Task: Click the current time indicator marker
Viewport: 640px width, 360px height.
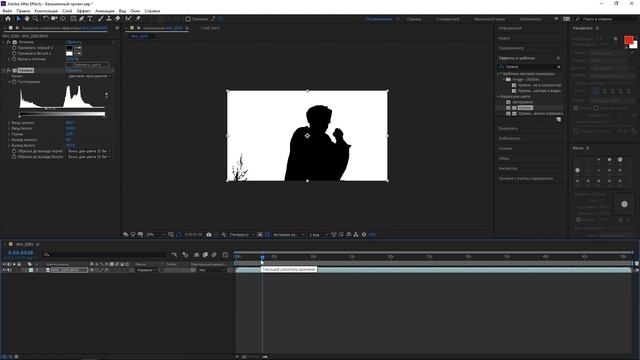Action: [262, 257]
